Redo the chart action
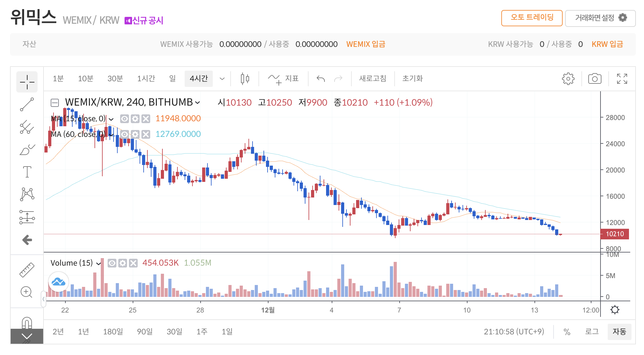Viewport: 644px width, 355px height. pos(339,78)
